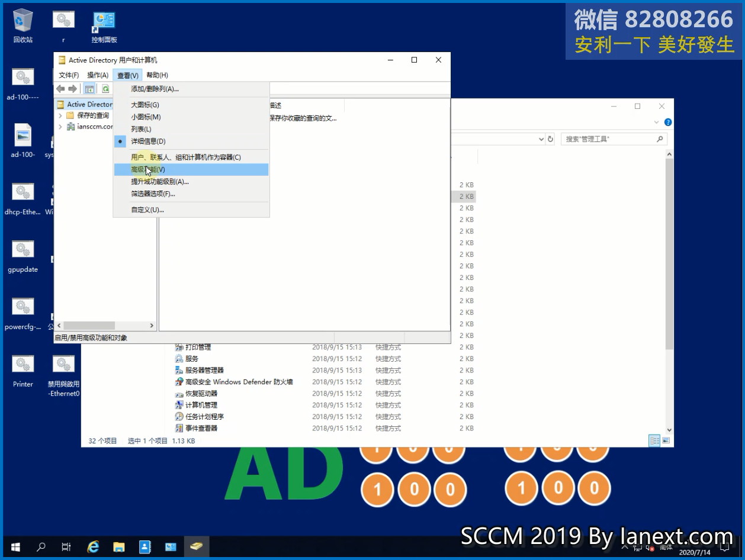This screenshot has height=560, width=745.
Task: Select 列表(L) view option
Action: point(191,129)
